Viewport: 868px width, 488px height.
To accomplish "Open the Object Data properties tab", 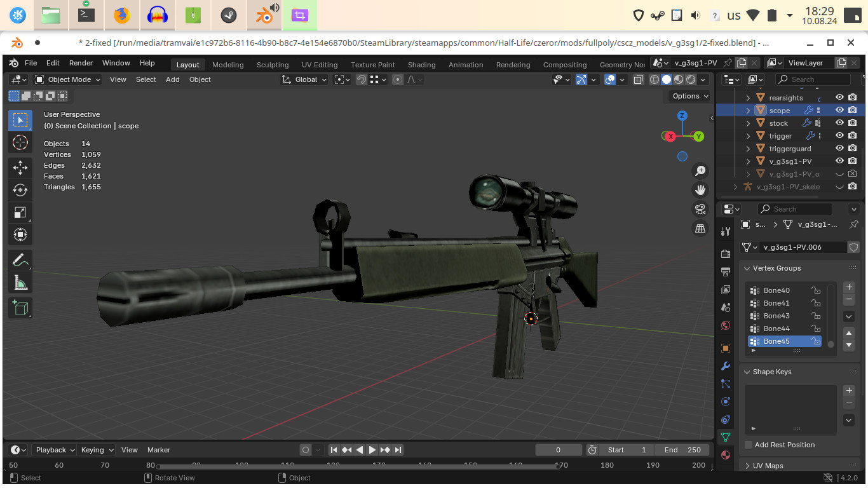I will point(726,437).
